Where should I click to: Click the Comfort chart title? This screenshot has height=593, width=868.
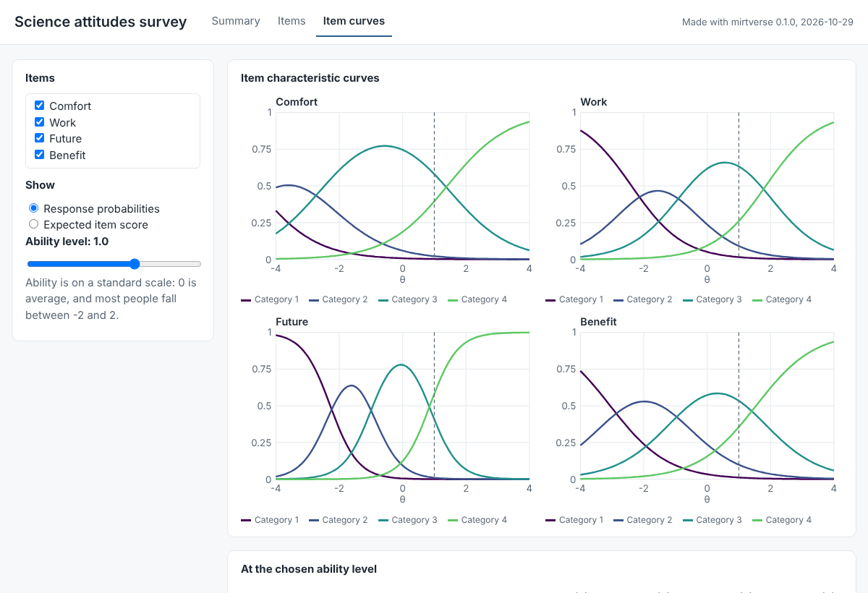coord(297,102)
